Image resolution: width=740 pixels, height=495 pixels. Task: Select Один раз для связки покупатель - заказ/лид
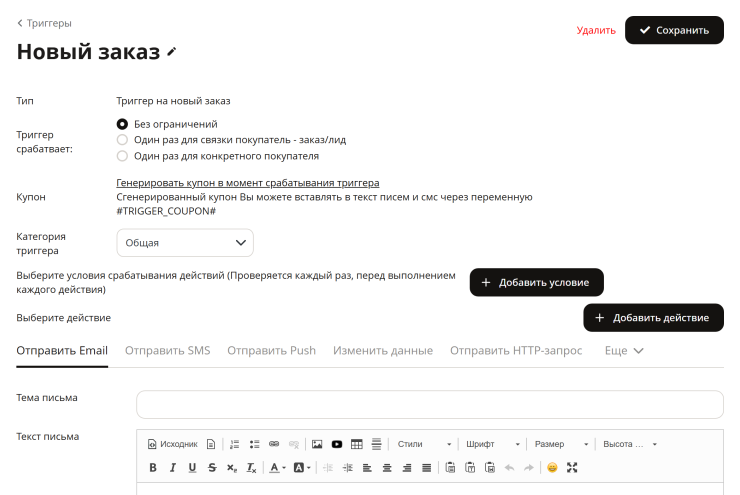[x=122, y=140]
